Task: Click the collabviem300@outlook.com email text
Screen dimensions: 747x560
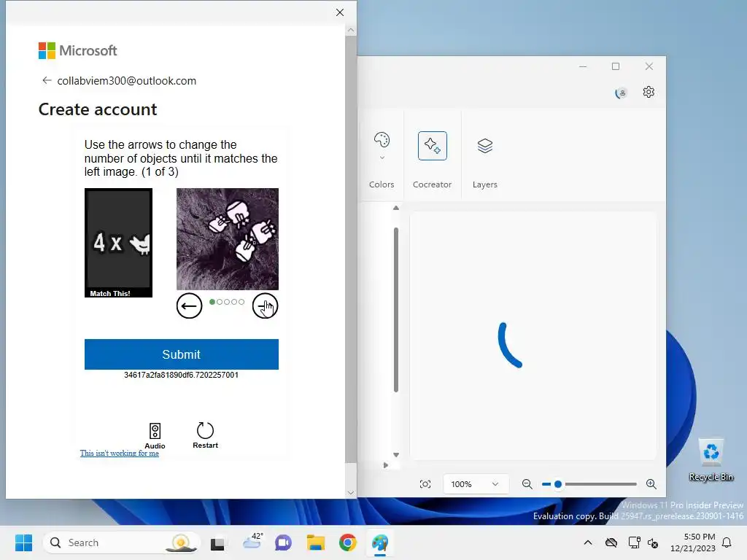Action: (x=127, y=81)
